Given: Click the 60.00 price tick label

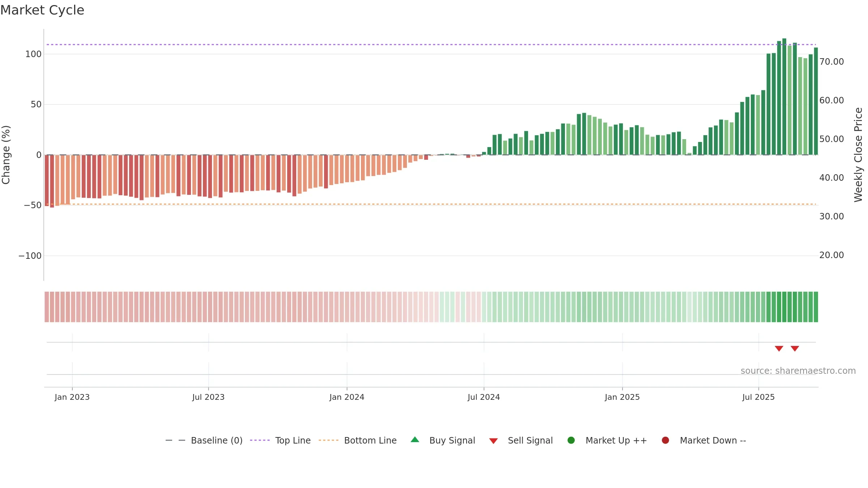Looking at the screenshot, I should click(831, 100).
